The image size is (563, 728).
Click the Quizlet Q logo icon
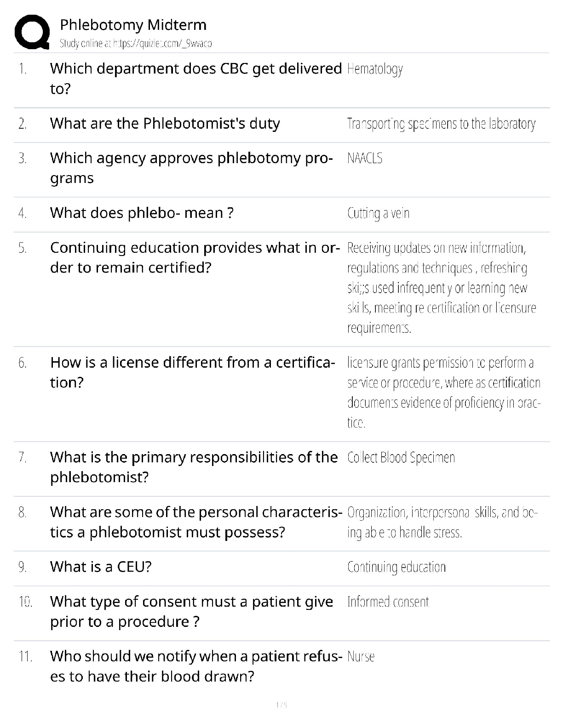pos(32,32)
